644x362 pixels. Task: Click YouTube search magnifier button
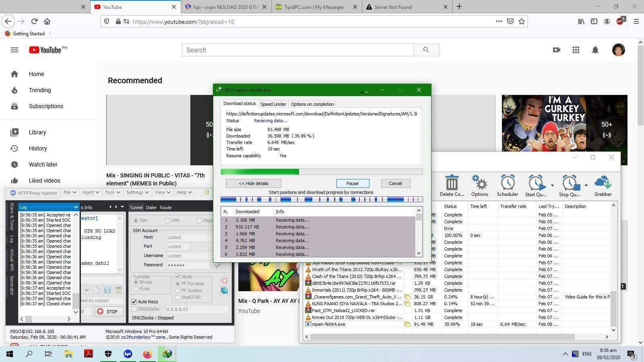tap(426, 50)
